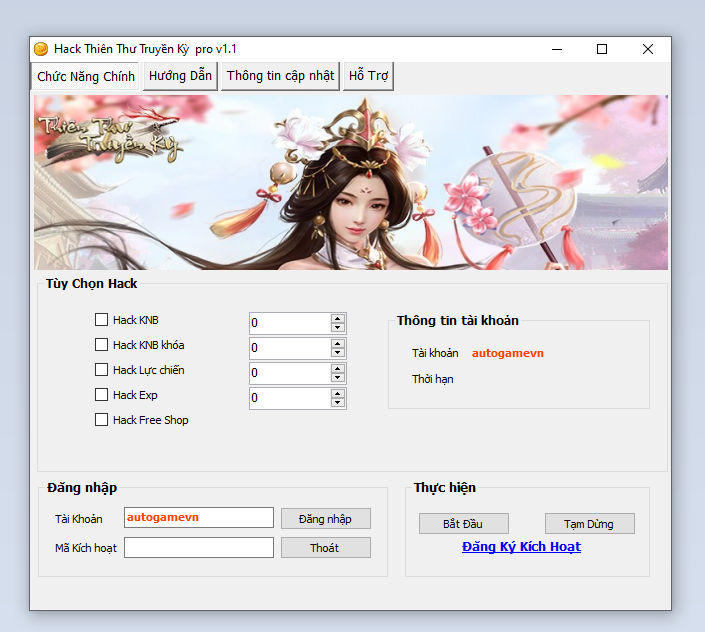Decrease the Hack Exp value
This screenshot has height=632, width=705.
[x=338, y=403]
